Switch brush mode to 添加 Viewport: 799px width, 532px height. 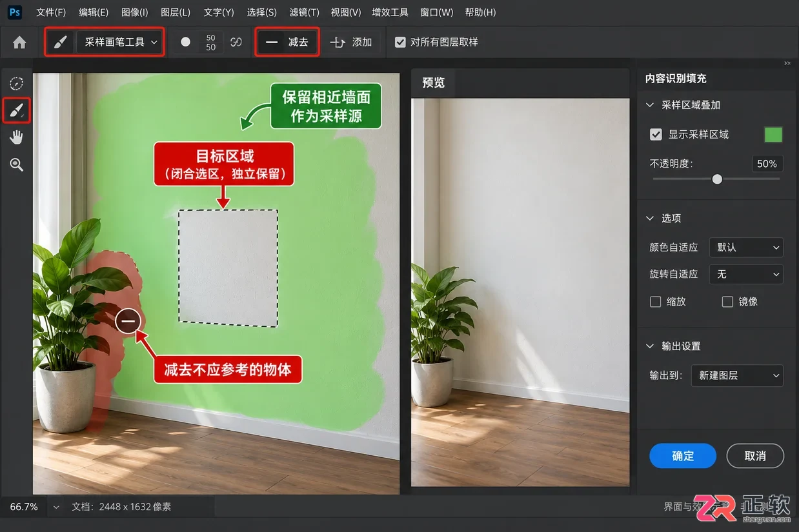pos(351,42)
